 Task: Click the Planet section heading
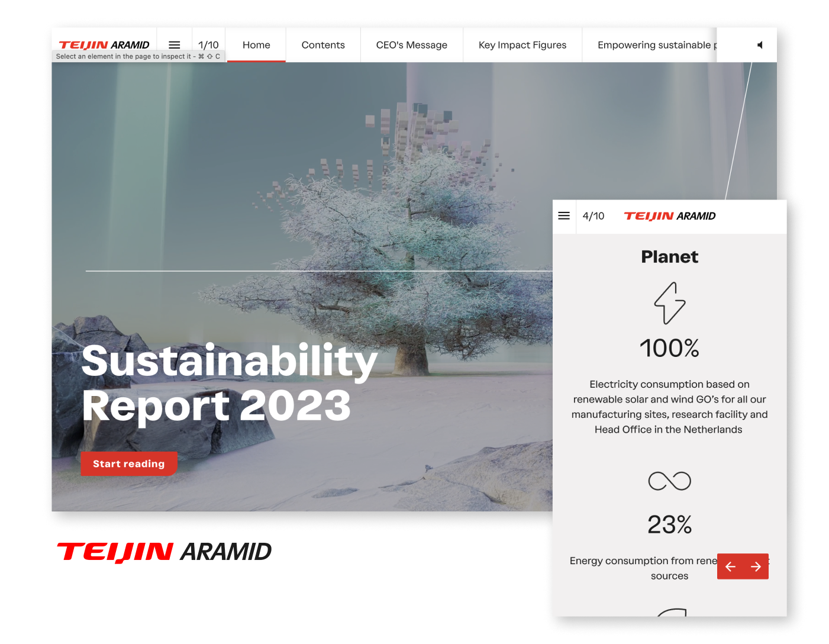669,257
